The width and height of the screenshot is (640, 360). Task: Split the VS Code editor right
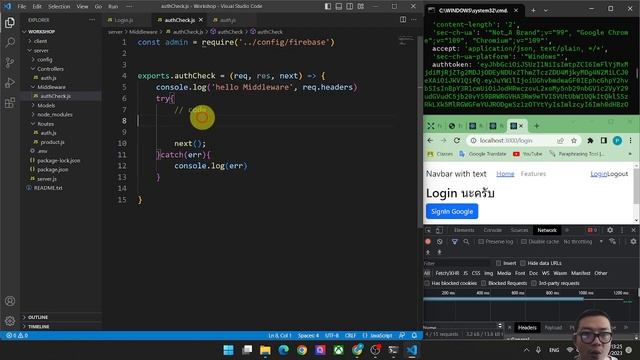click(x=403, y=20)
